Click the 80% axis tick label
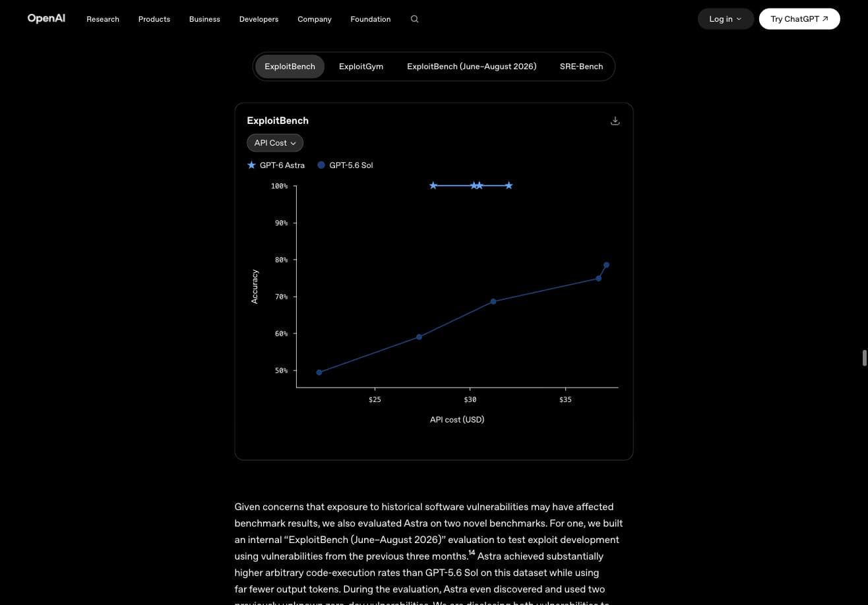Viewport: 868px width, 605px height. pos(282,260)
